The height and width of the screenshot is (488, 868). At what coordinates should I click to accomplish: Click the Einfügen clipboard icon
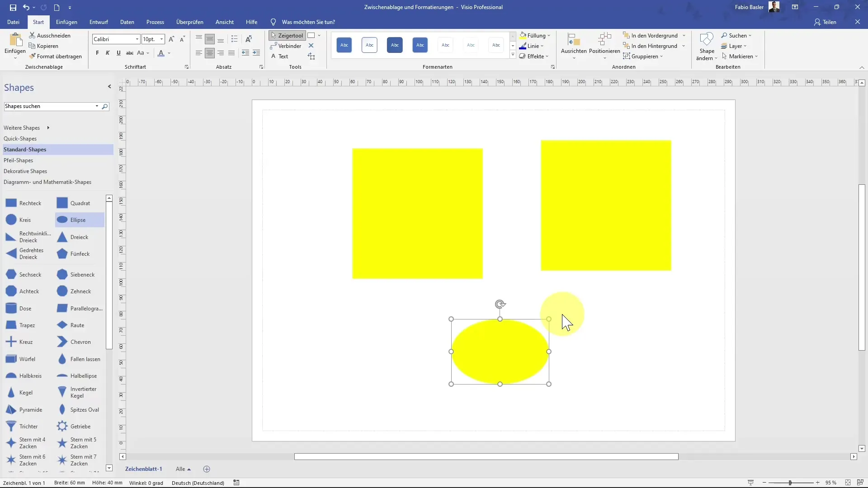point(15,40)
